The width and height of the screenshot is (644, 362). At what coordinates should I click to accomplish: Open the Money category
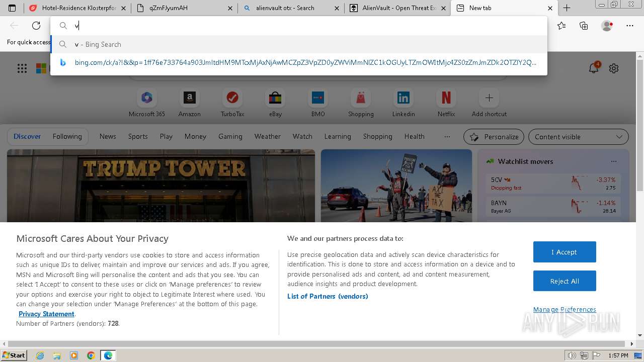(195, 136)
